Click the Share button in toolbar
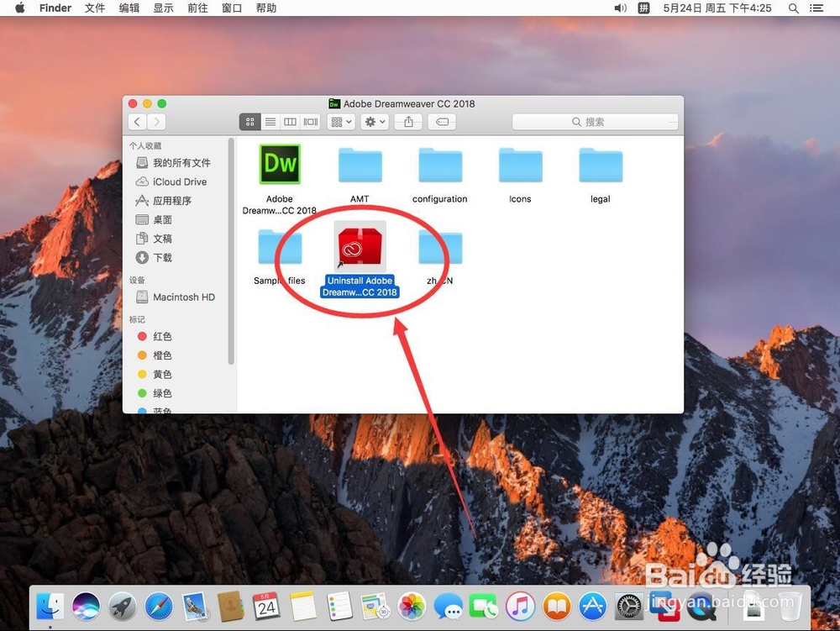This screenshot has width=840, height=631. pyautogui.click(x=408, y=122)
